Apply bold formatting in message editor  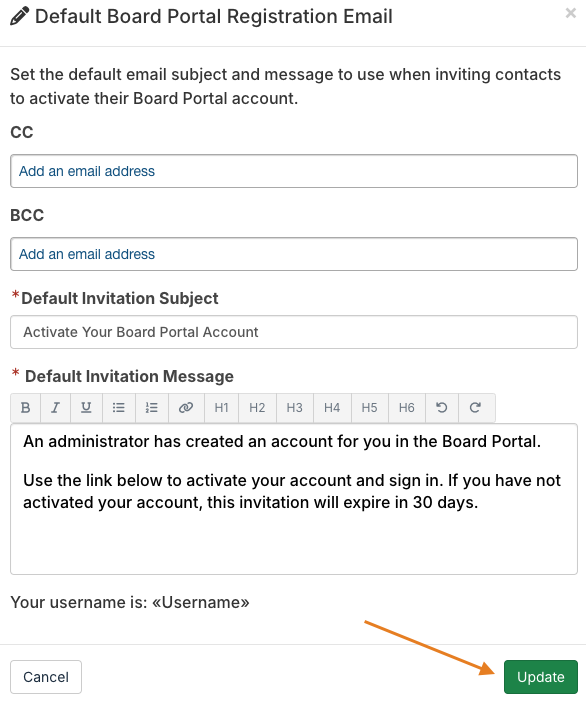(x=25, y=408)
